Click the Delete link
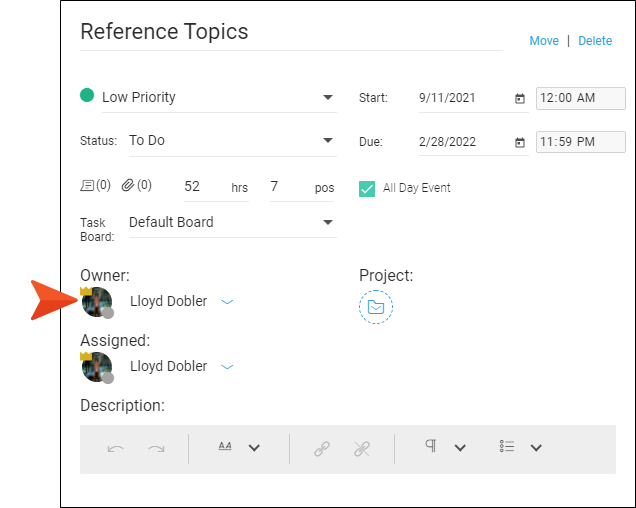The width and height of the screenshot is (636, 508). 595,41
